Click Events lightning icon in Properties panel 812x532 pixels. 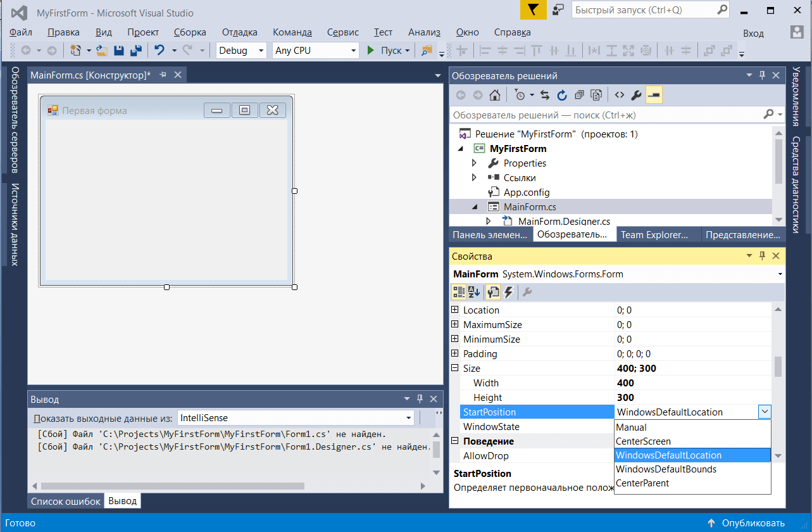(x=508, y=292)
